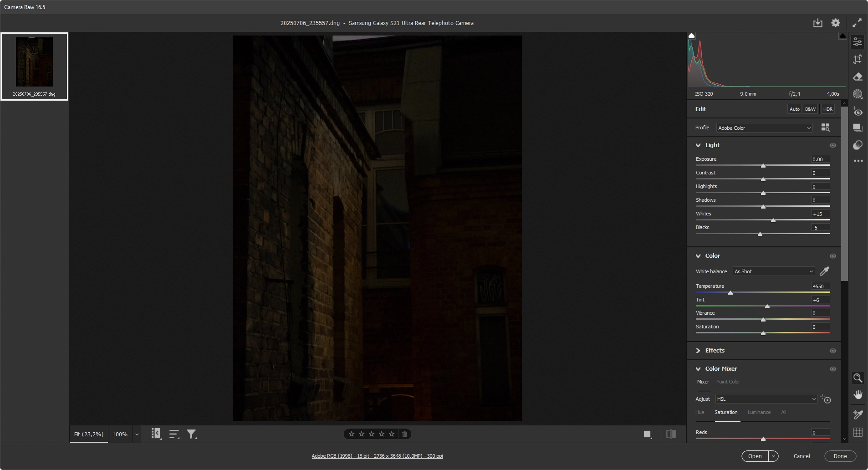
Task: Activate Color Mixer targeted adjustment tool
Action: pyautogui.click(x=826, y=399)
